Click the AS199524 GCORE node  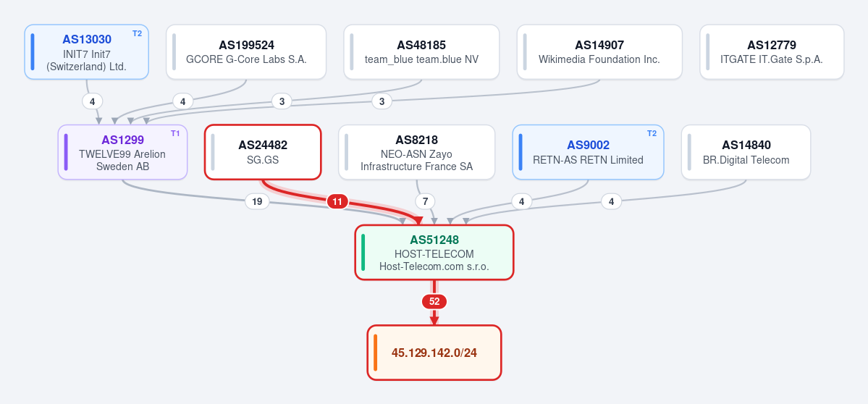click(246, 52)
